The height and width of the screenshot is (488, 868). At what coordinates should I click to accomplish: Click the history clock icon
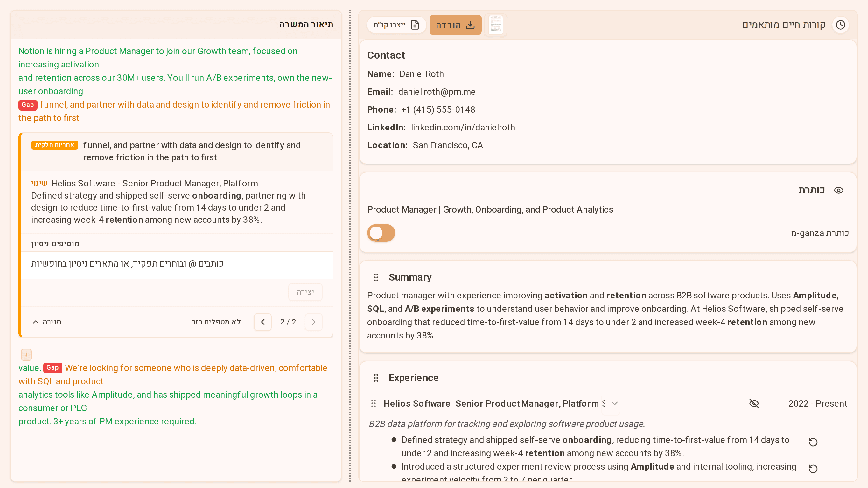pos(840,25)
